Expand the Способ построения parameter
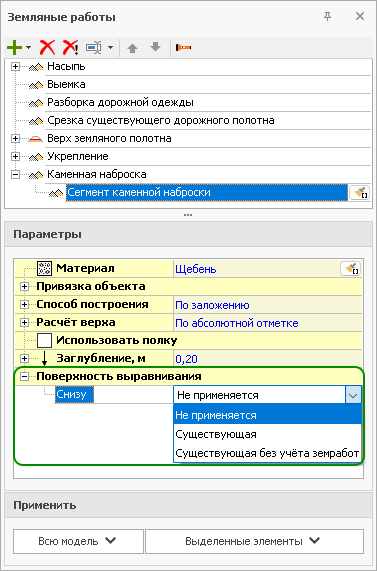 point(24,304)
